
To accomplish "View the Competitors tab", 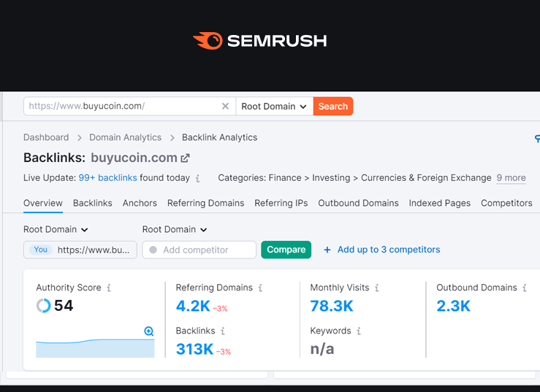I will 506,203.
